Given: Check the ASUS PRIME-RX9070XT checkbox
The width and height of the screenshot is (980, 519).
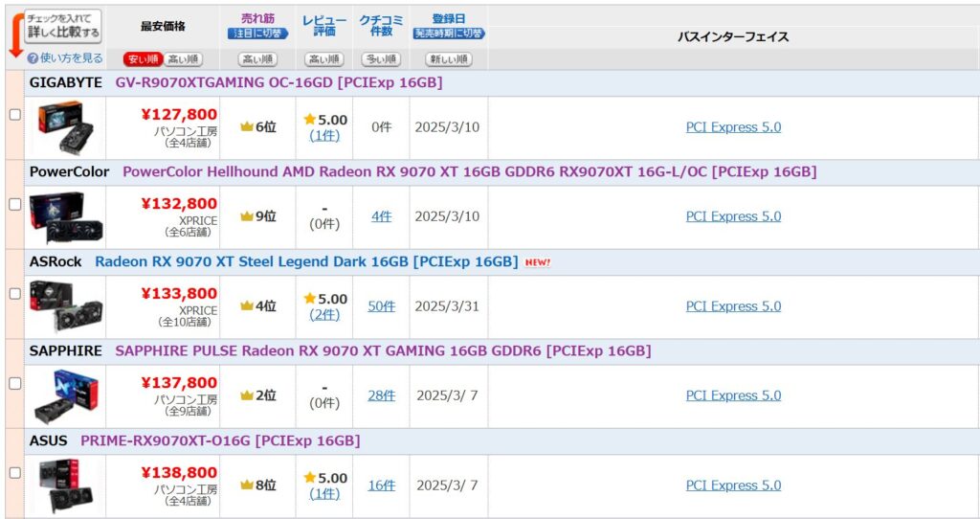Looking at the screenshot, I should 15,473.
